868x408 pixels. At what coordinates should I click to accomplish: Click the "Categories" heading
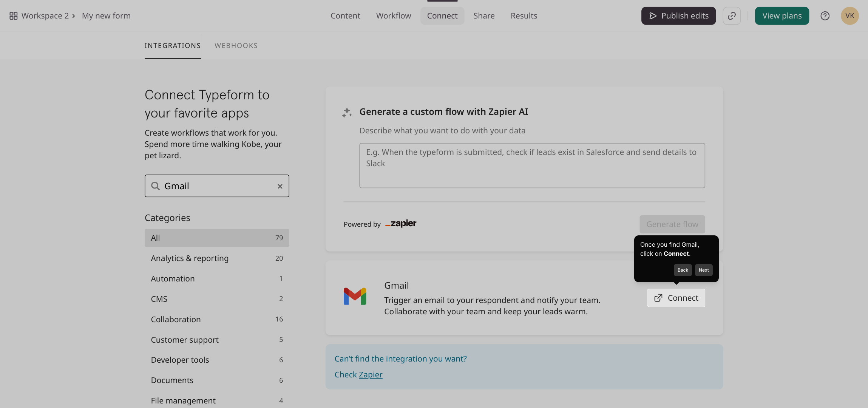(x=167, y=218)
